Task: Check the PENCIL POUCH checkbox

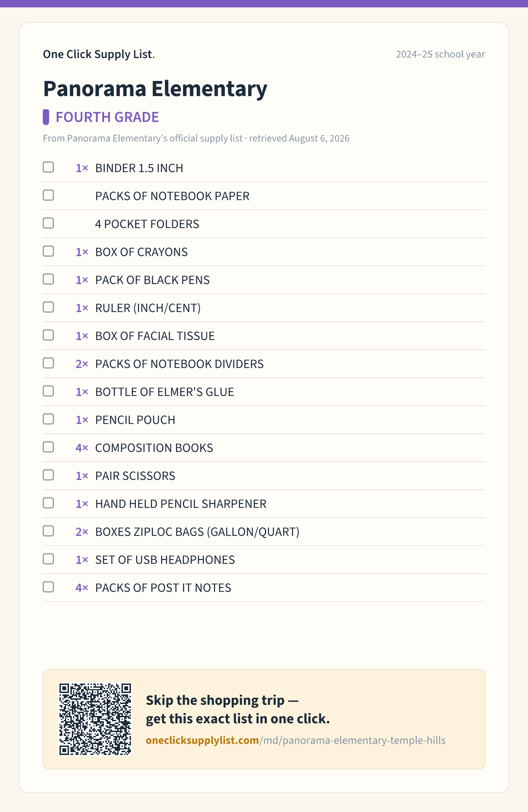Action: click(48, 419)
